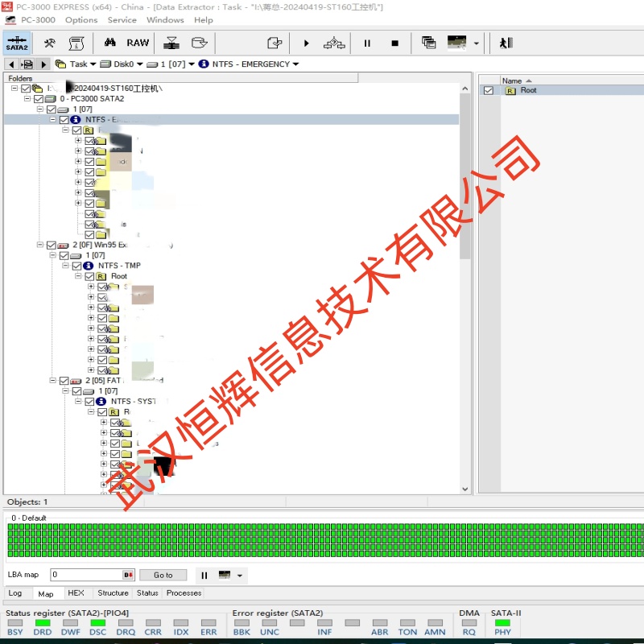644x644 pixels.
Task: Click the stacked disks icon beside RAW
Action: coord(171,43)
